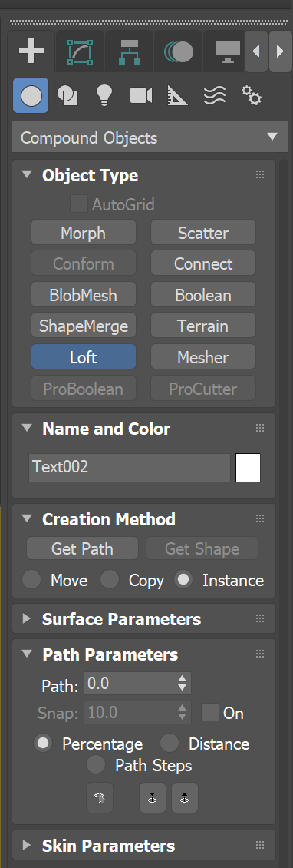Choose the Move creation option

point(31,580)
